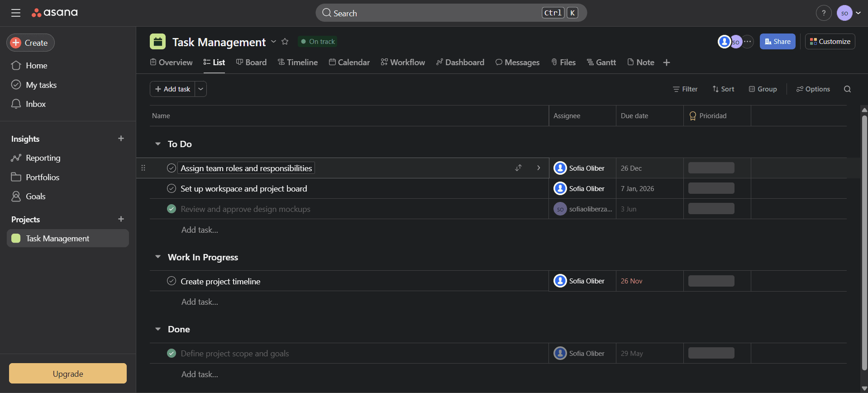Open the help question mark icon
The image size is (868, 393).
[823, 13]
